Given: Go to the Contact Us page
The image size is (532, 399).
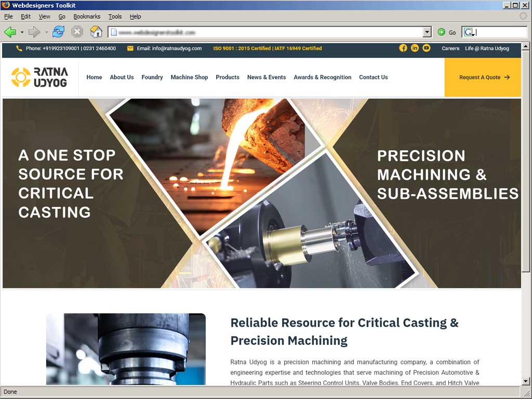Looking at the screenshot, I should tap(374, 77).
